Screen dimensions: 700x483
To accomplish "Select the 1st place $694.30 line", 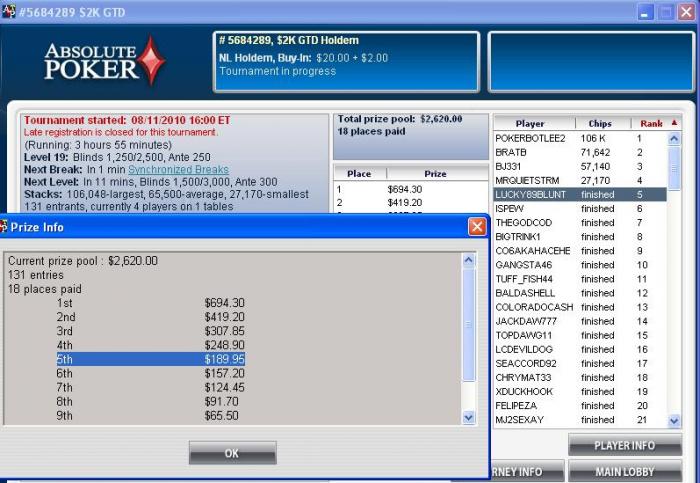I will click(x=150, y=303).
